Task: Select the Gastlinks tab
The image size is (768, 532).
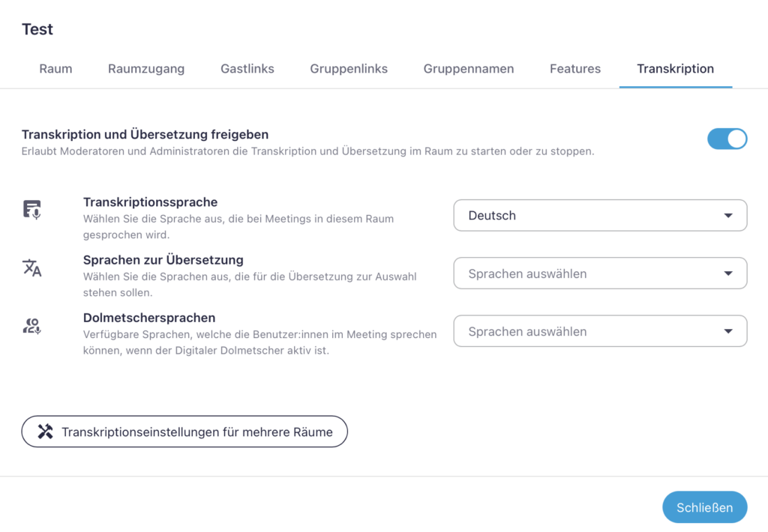Action: coord(247,68)
